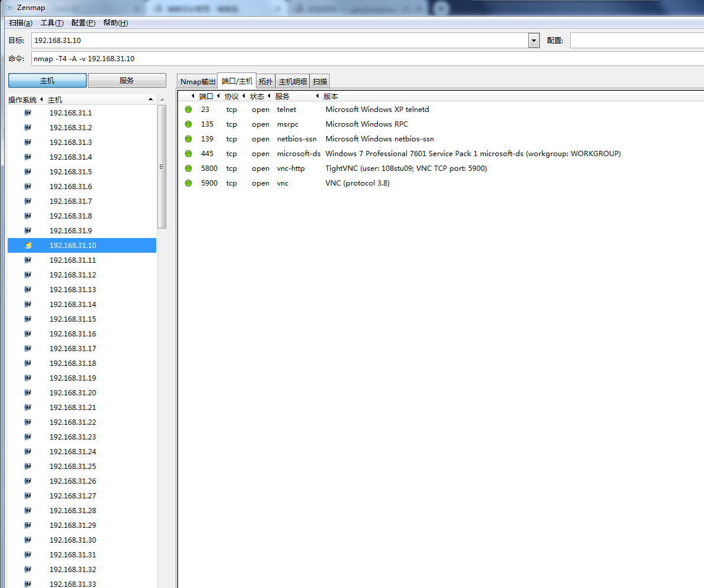Image resolution: width=704 pixels, height=588 pixels.
Task: Click the Zenmap eye icon in title bar
Action: (x=9, y=8)
